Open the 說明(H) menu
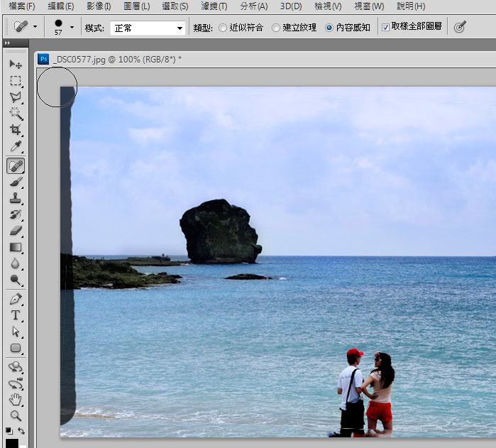Viewport: 496px width, 448px height. coord(411,6)
